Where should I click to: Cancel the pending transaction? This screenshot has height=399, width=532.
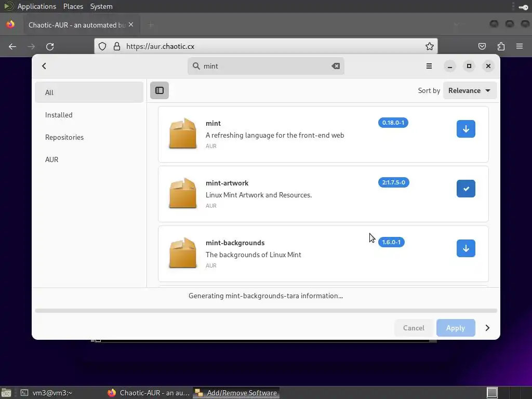(x=414, y=328)
